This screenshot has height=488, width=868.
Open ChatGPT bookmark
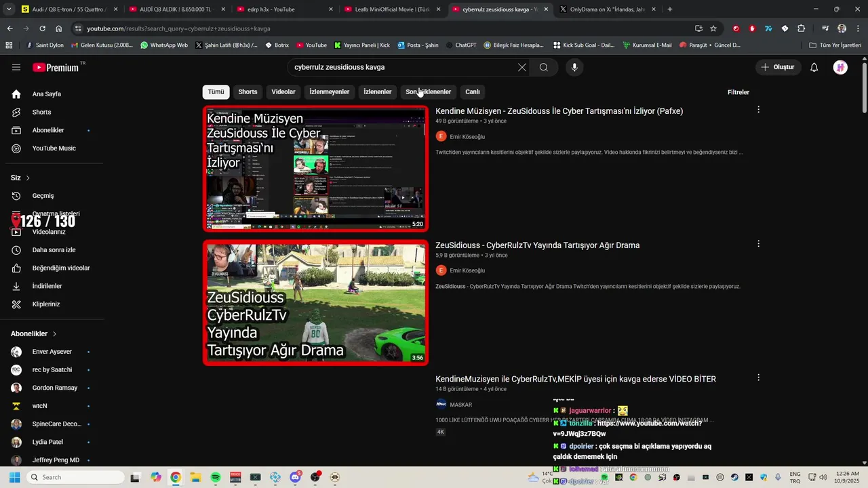click(x=461, y=45)
